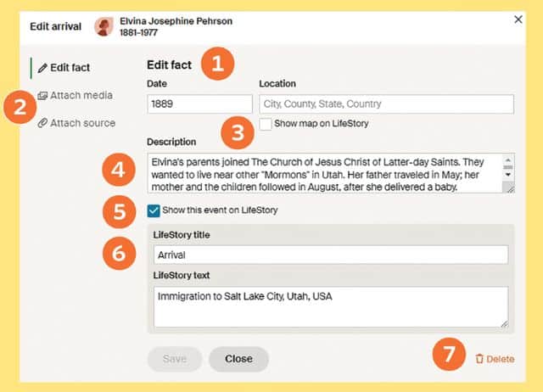Close the Edit arrival dialog with X
The image size is (543, 392).
pyautogui.click(x=518, y=20)
